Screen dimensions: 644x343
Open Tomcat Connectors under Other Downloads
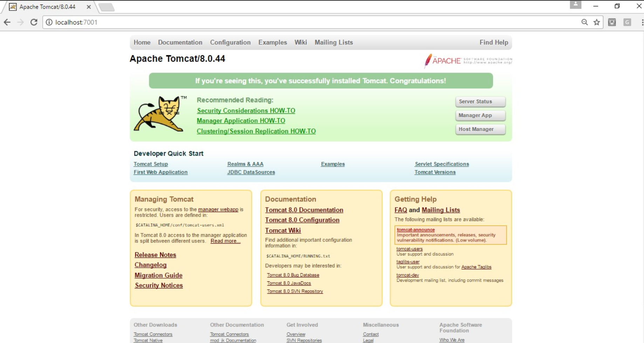click(x=153, y=334)
